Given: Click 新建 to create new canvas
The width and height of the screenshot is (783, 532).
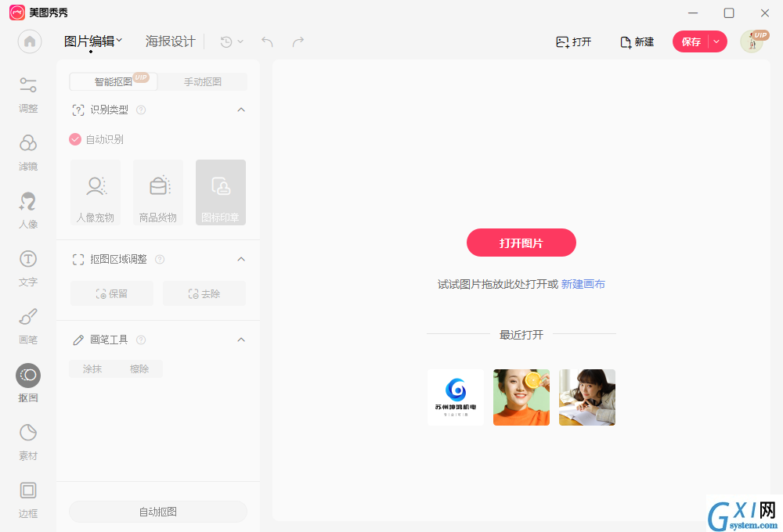Looking at the screenshot, I should point(637,42).
